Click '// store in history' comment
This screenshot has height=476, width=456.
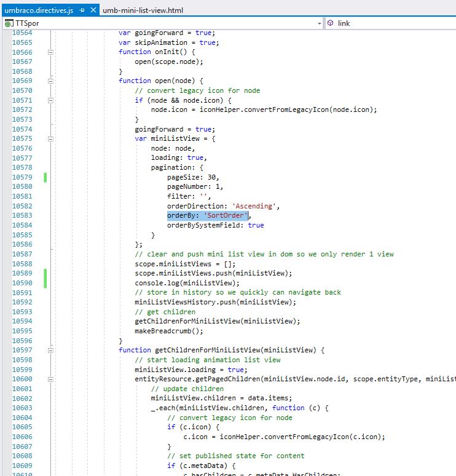click(238, 292)
